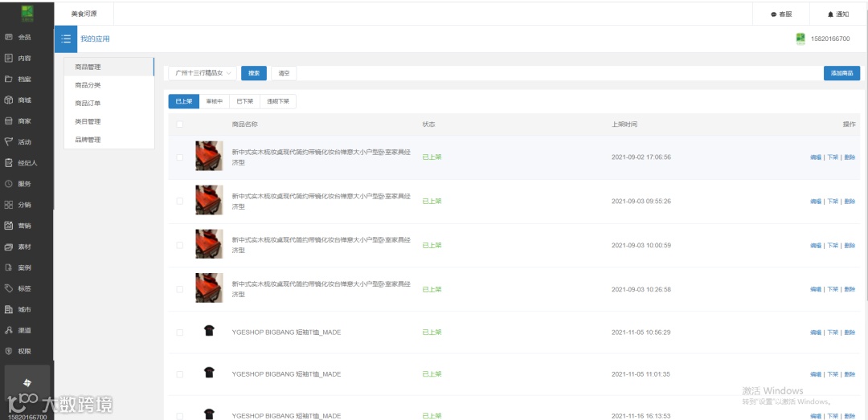868x420 pixels.
Task: Click the blue 搜索 search button
Action: coord(254,73)
